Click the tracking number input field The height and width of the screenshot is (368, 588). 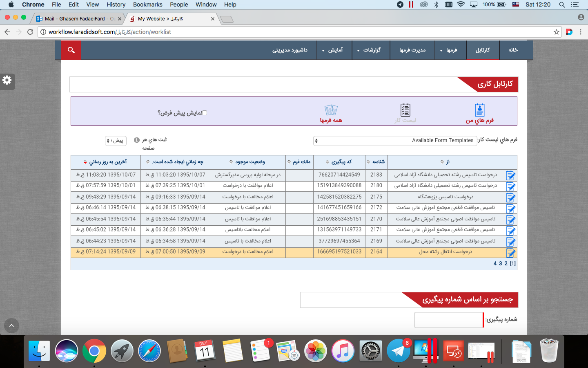coord(448,320)
